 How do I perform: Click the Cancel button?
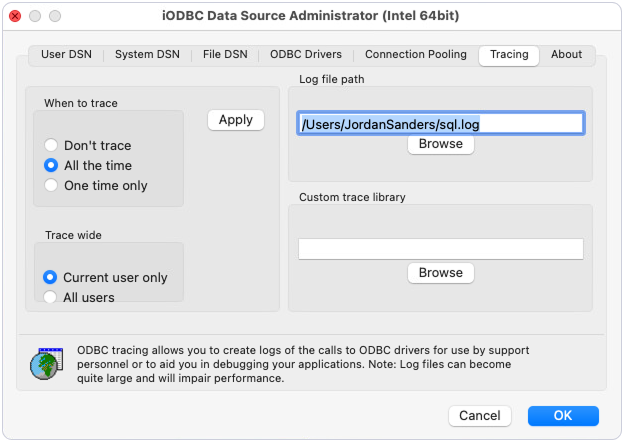pos(480,416)
